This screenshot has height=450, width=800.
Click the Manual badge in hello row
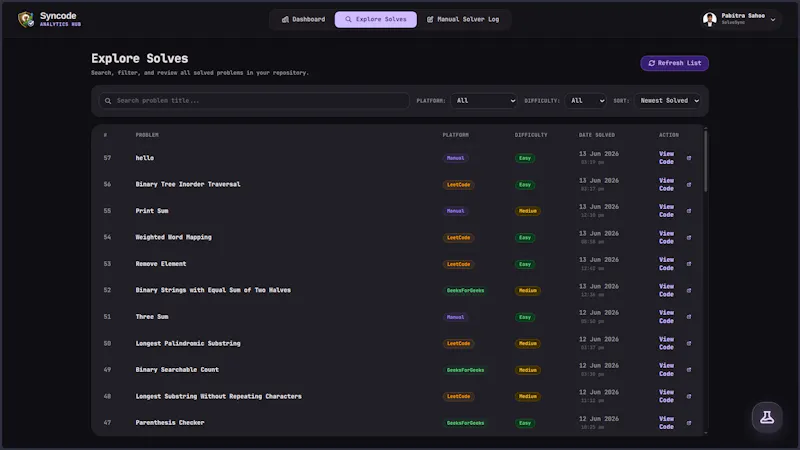coord(455,158)
